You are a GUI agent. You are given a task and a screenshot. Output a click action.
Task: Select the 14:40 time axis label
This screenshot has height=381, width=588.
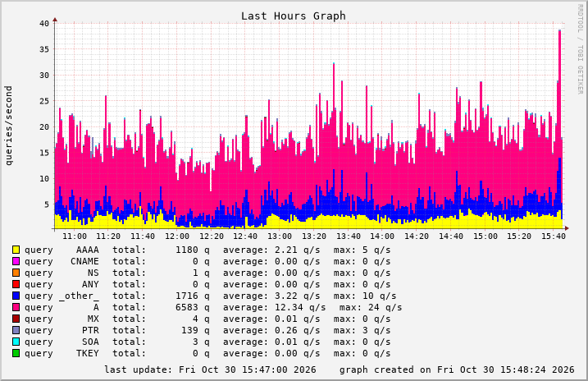click(x=451, y=236)
